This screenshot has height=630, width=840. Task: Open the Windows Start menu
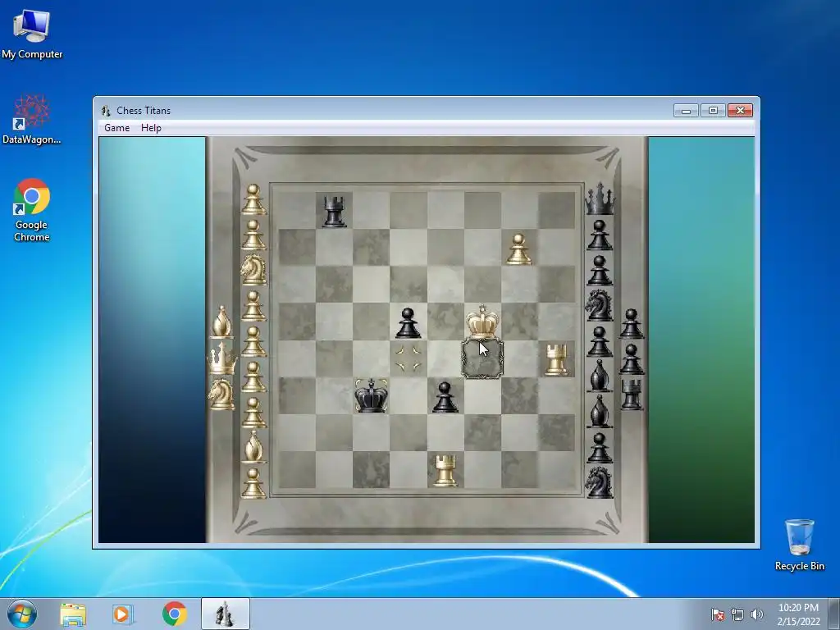point(22,614)
